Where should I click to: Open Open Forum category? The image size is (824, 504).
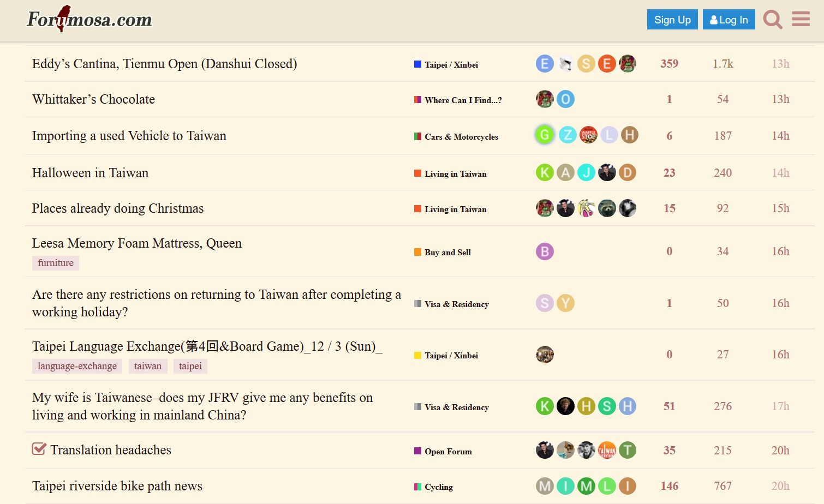(x=443, y=451)
